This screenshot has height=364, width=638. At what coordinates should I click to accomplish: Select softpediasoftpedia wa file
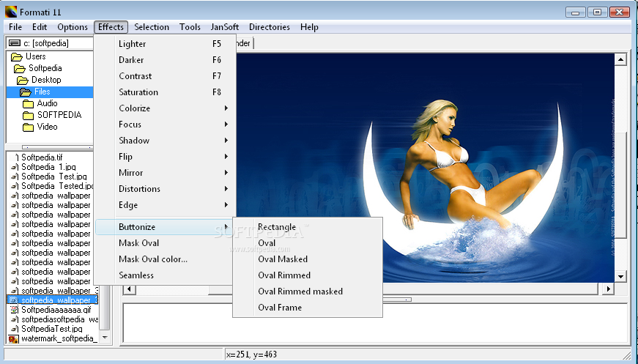[60, 319]
